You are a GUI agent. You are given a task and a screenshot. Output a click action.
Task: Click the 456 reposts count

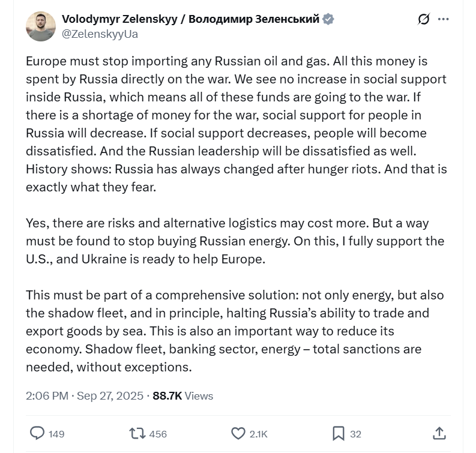pos(158,434)
